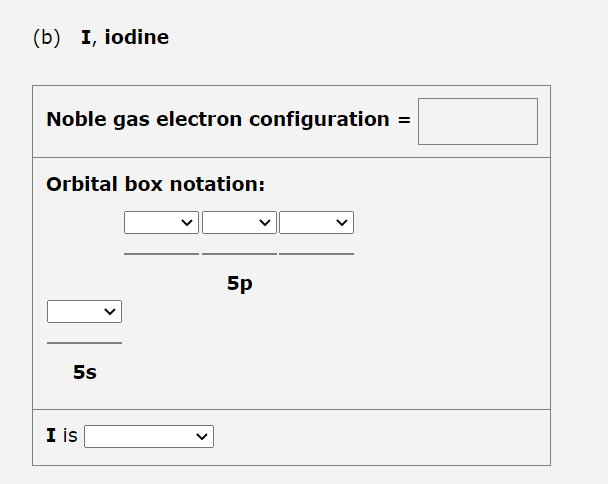Select the 5s orbital label
Screen dimensions: 608x484
(x=85, y=372)
